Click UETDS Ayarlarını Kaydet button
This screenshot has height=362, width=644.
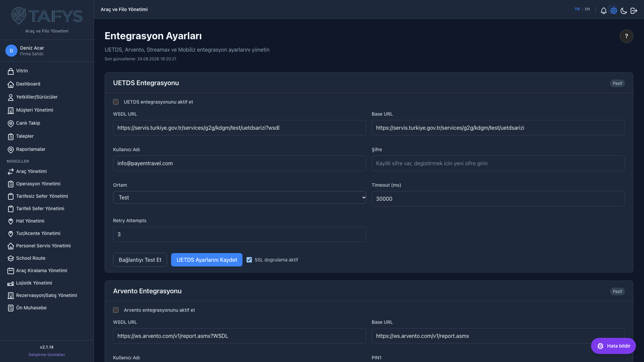[207, 260]
